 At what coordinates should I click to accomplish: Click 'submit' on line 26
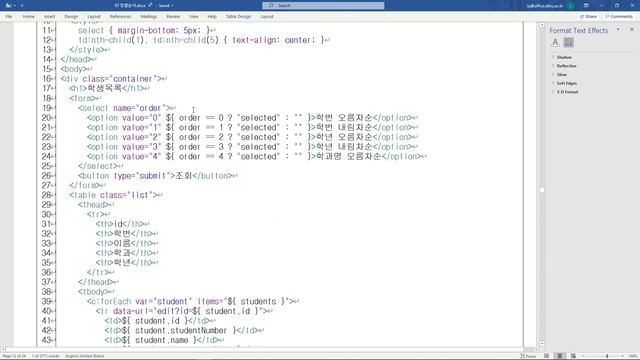click(x=152, y=176)
